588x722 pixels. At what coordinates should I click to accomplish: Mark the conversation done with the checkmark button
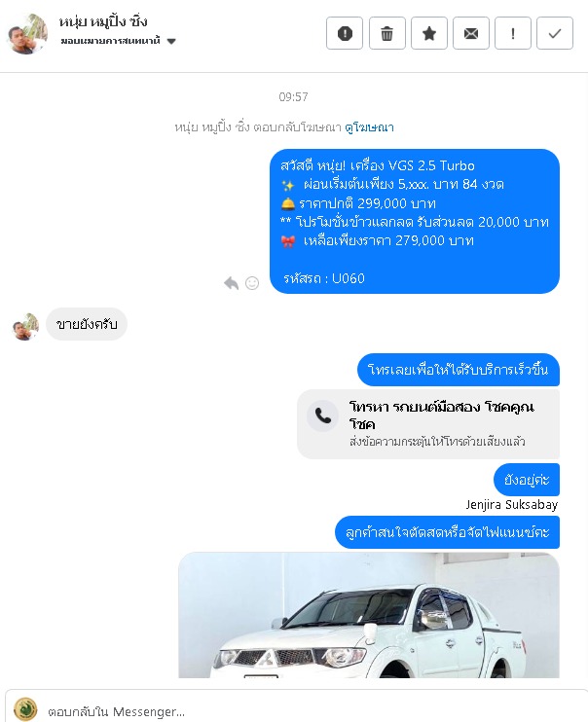point(555,33)
